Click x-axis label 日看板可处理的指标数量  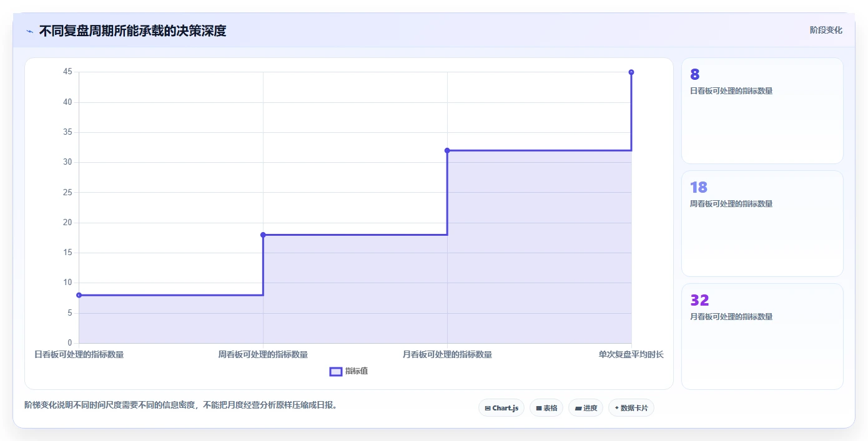79,354
